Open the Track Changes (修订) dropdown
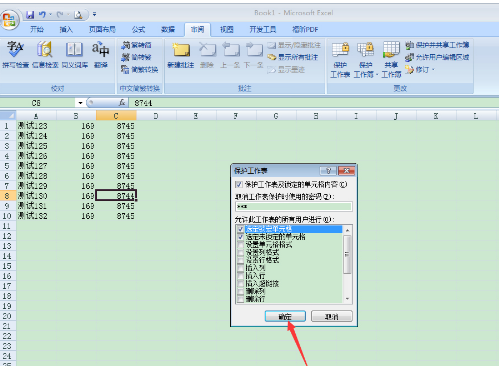The width and height of the screenshot is (499, 366). [420, 70]
